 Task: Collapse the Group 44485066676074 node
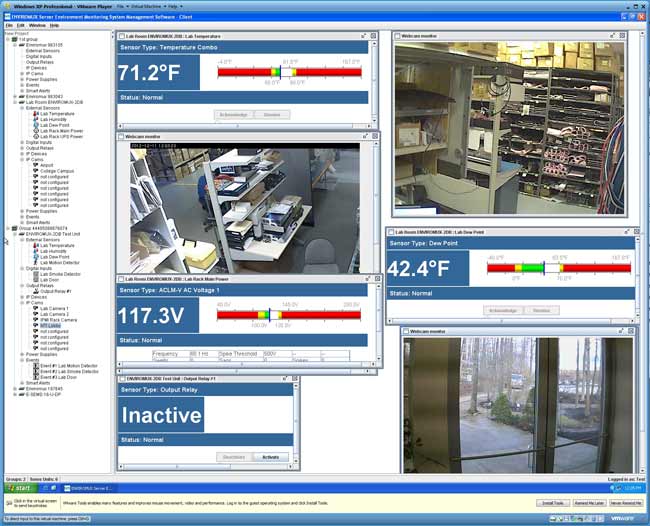(8, 228)
